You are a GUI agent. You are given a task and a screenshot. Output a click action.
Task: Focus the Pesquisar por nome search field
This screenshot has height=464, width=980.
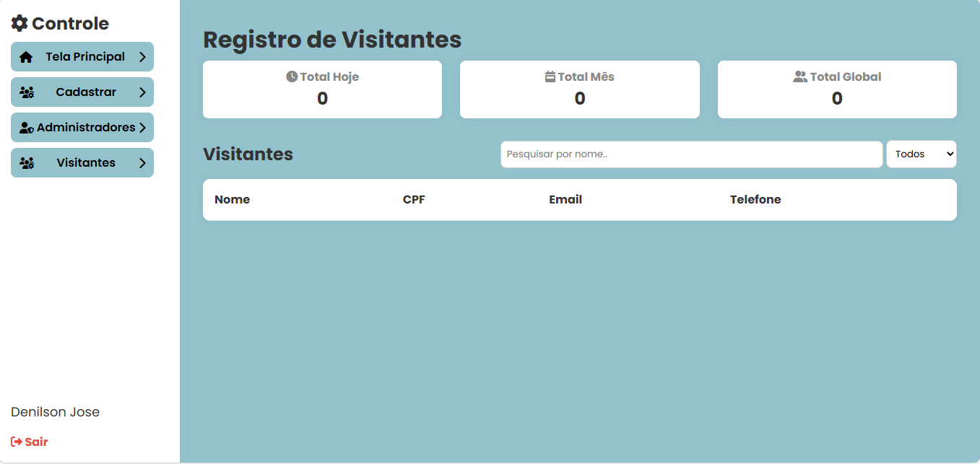pyautogui.click(x=692, y=154)
